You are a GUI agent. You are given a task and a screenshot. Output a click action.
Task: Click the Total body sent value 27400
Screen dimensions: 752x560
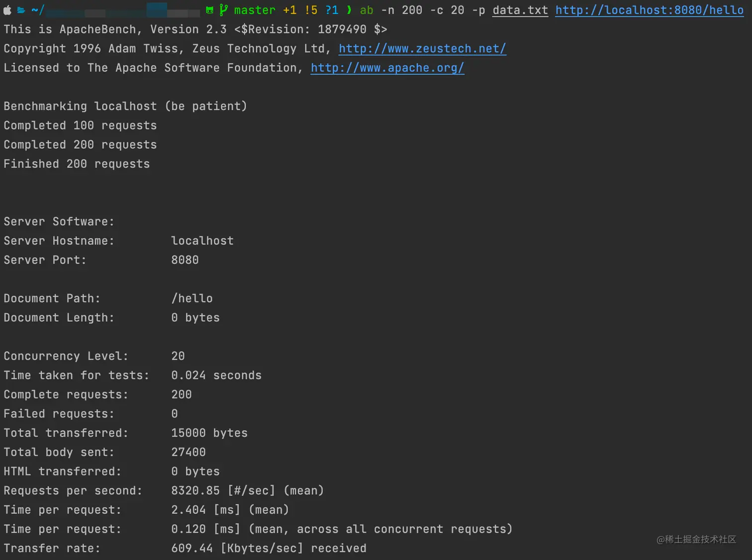[x=188, y=453]
